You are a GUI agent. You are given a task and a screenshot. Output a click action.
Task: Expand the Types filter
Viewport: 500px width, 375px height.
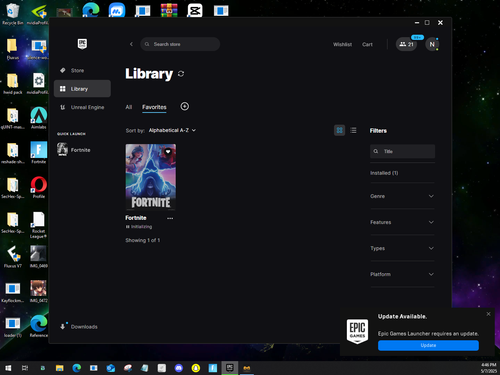click(x=402, y=248)
